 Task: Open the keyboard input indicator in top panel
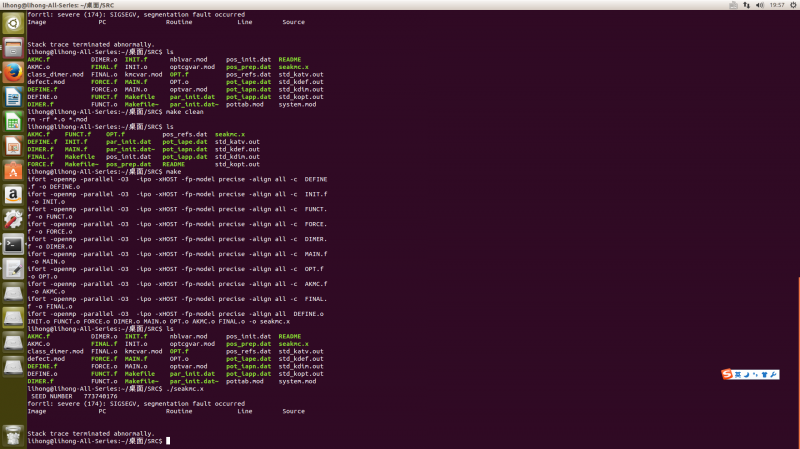point(733,5)
